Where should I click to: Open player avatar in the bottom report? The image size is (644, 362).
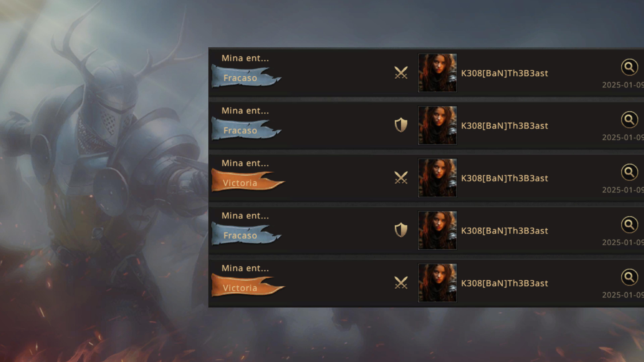click(438, 283)
